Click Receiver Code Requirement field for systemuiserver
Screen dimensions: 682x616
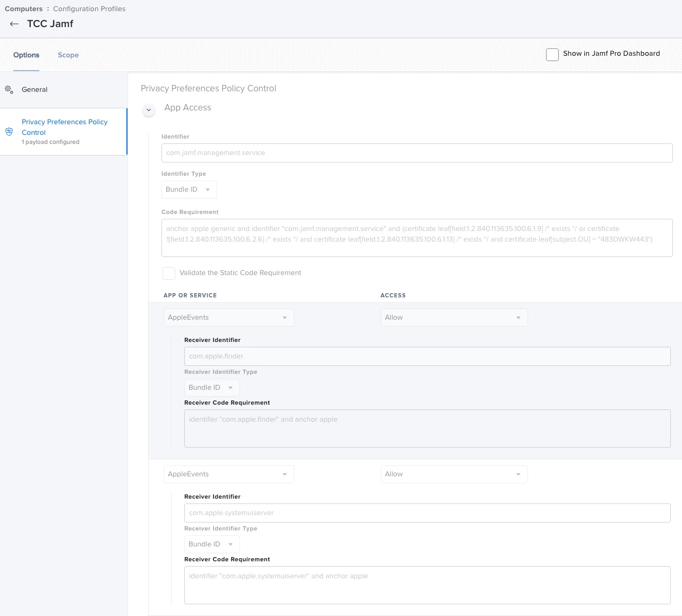427,585
